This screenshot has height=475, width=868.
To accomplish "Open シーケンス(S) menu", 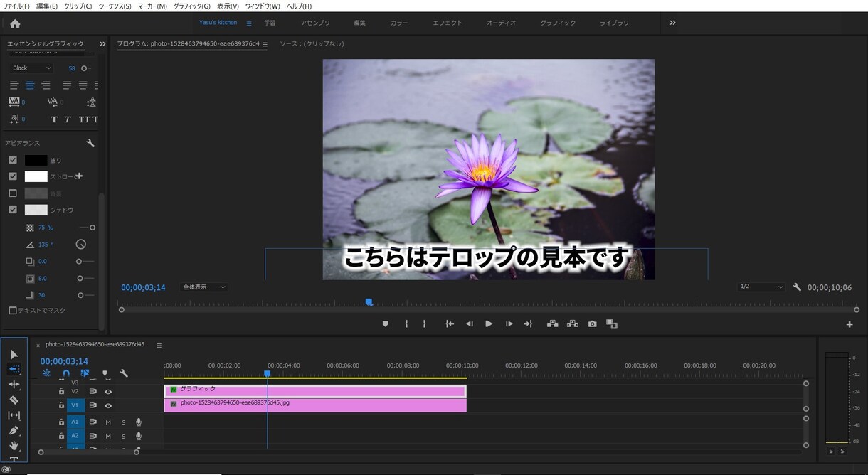I will (115, 6).
